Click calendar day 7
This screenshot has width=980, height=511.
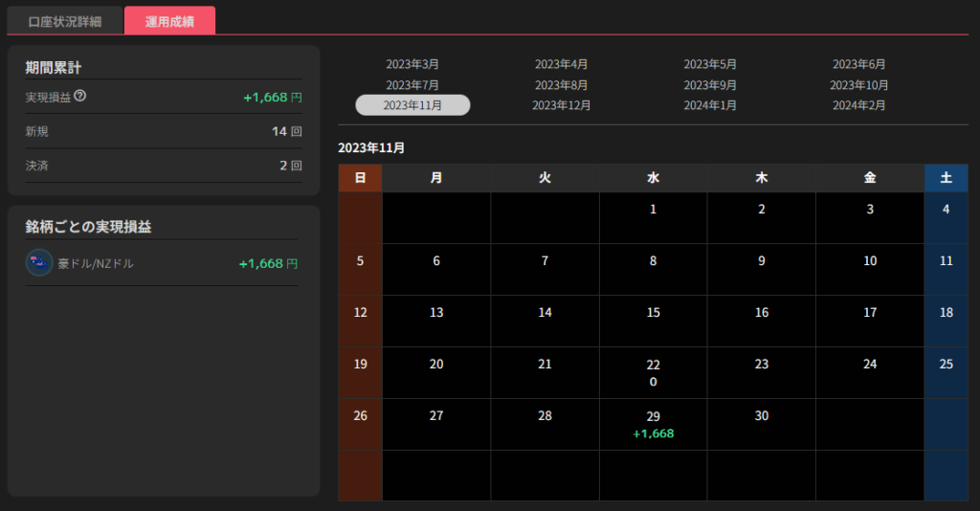(x=545, y=270)
